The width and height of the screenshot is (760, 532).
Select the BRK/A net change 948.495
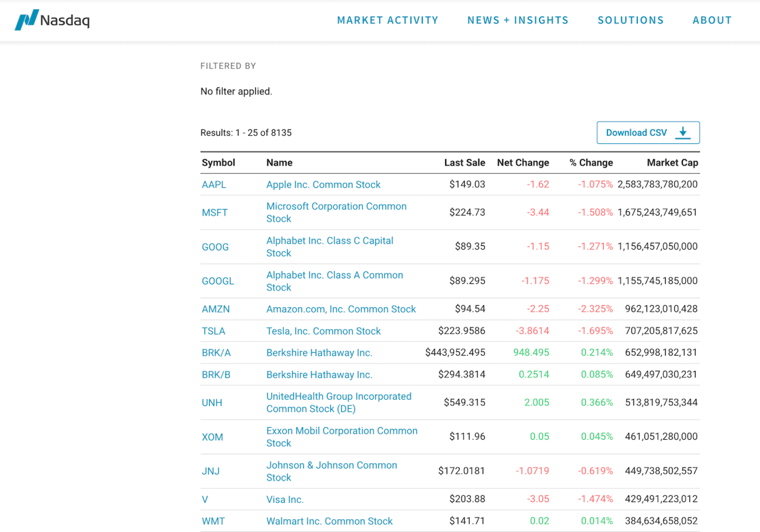click(531, 352)
